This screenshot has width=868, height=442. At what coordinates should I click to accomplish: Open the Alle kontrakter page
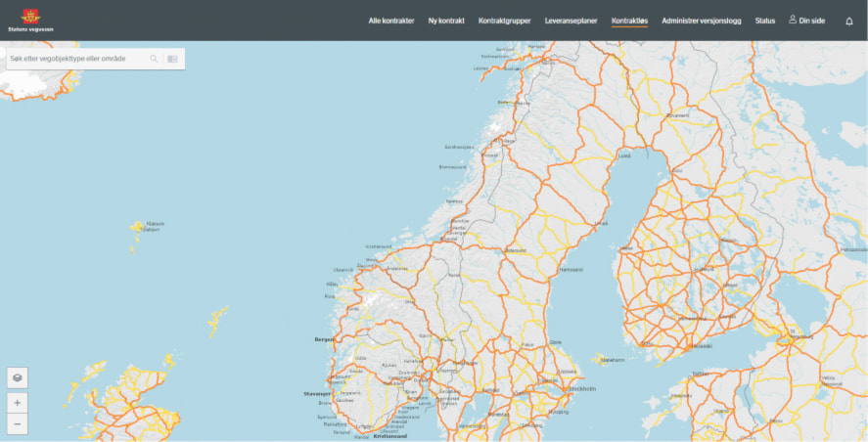tap(391, 21)
